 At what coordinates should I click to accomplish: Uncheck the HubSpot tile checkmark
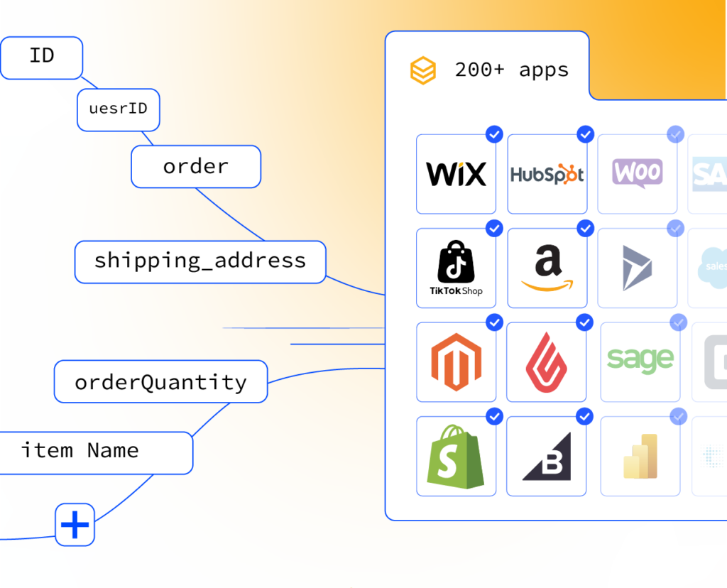[586, 134]
